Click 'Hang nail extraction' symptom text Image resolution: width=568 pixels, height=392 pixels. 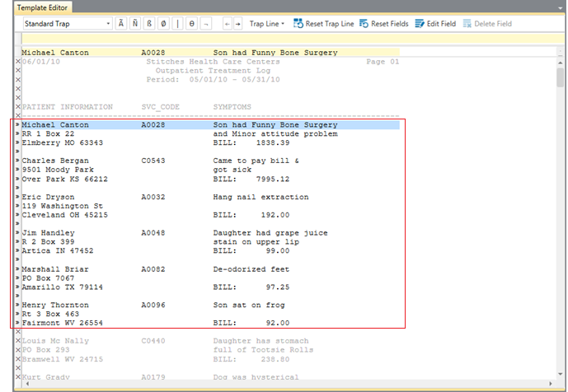(x=261, y=198)
